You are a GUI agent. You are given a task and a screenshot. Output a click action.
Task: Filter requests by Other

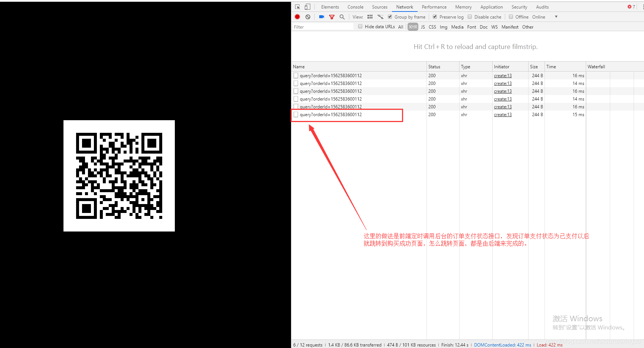pyautogui.click(x=528, y=27)
